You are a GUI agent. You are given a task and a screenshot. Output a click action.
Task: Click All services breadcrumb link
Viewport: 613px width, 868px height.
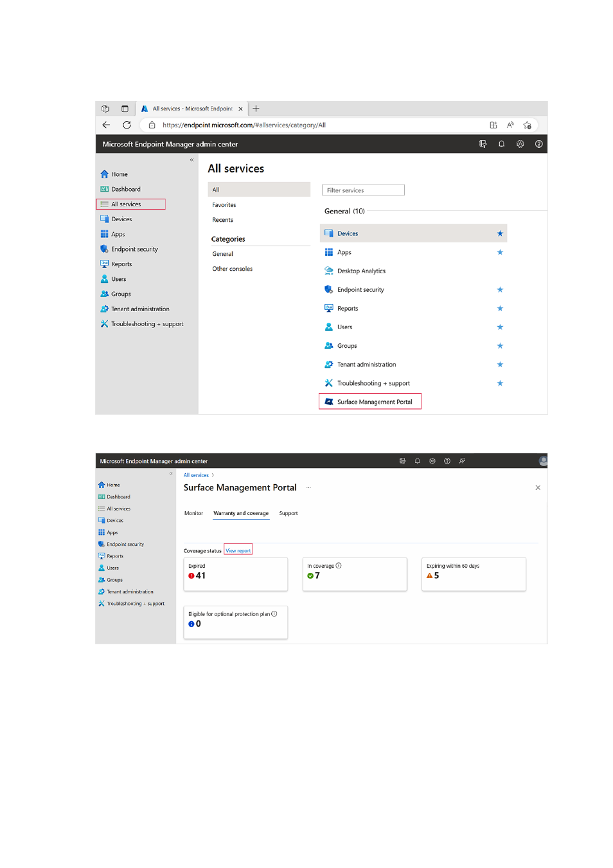(196, 475)
